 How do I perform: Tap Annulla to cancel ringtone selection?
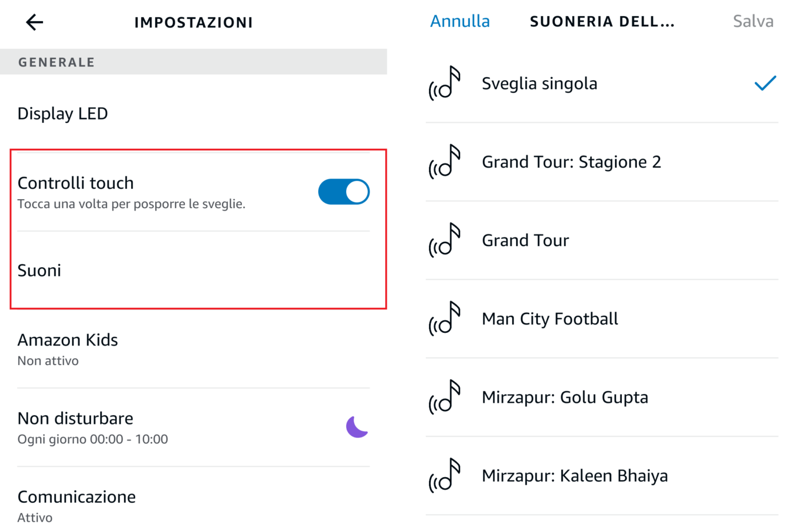tap(460, 22)
